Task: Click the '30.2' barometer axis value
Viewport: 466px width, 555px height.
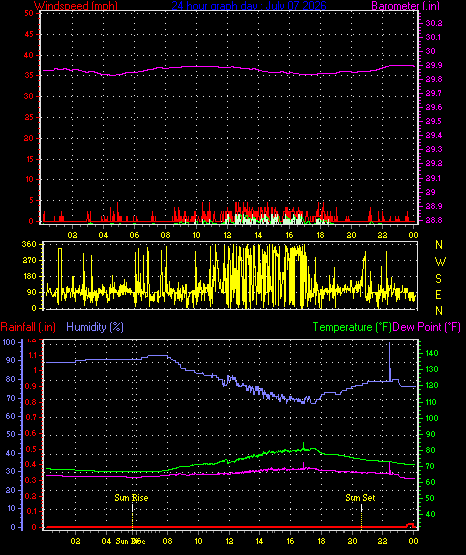Action: [x=434, y=23]
